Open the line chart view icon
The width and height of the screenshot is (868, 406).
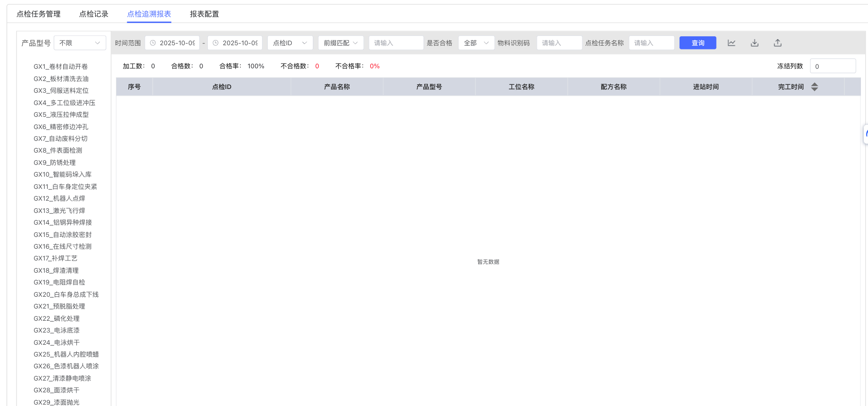pyautogui.click(x=731, y=43)
